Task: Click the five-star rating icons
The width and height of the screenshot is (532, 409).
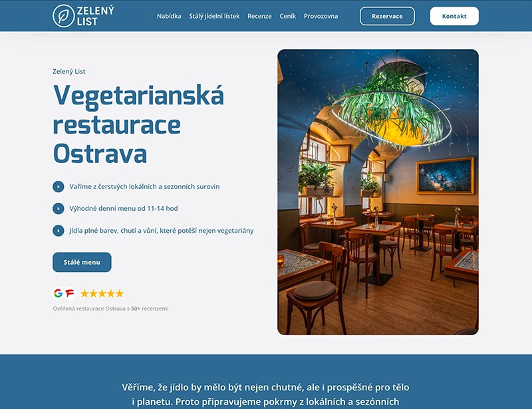Action: [102, 293]
